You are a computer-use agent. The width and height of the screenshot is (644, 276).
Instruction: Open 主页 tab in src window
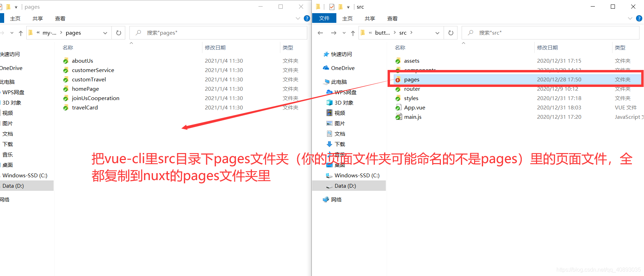click(x=347, y=18)
